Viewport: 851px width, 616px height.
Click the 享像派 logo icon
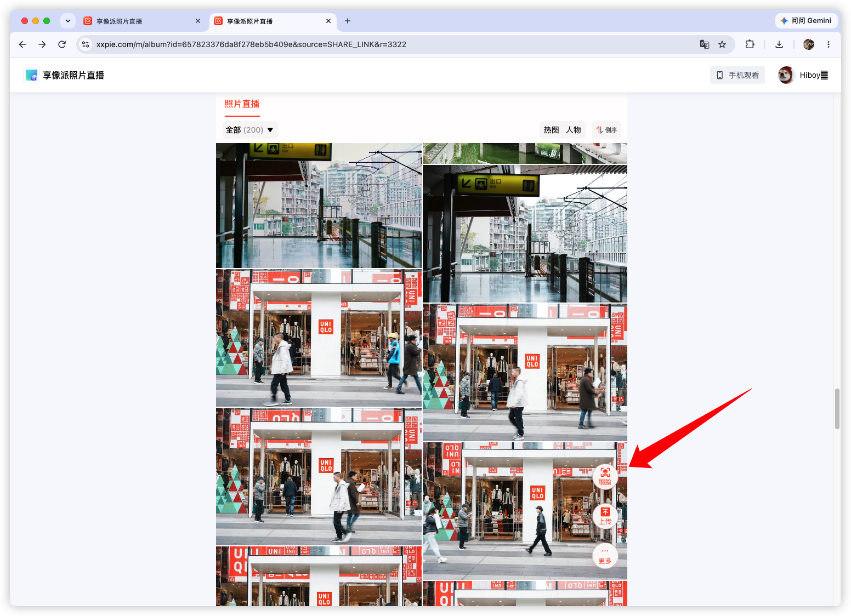[32, 75]
